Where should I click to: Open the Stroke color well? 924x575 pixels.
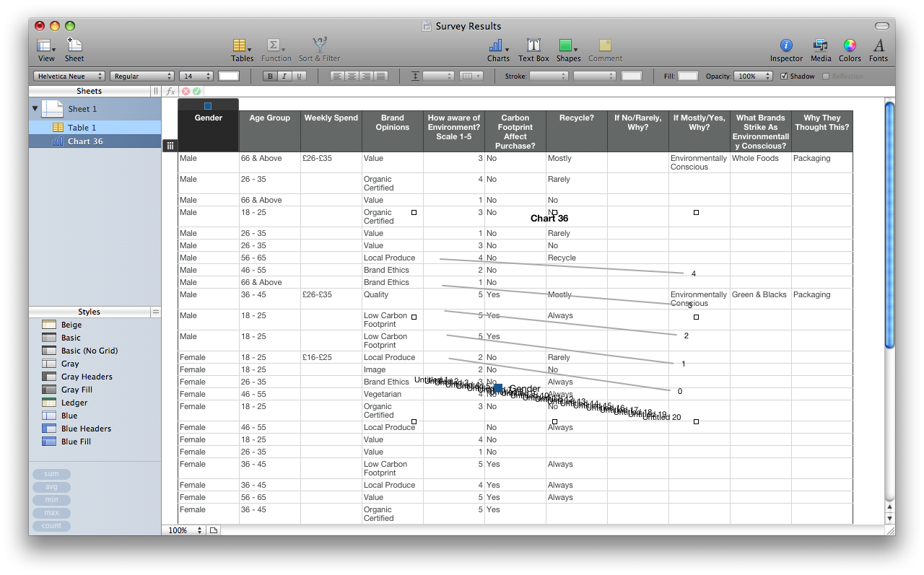point(632,76)
